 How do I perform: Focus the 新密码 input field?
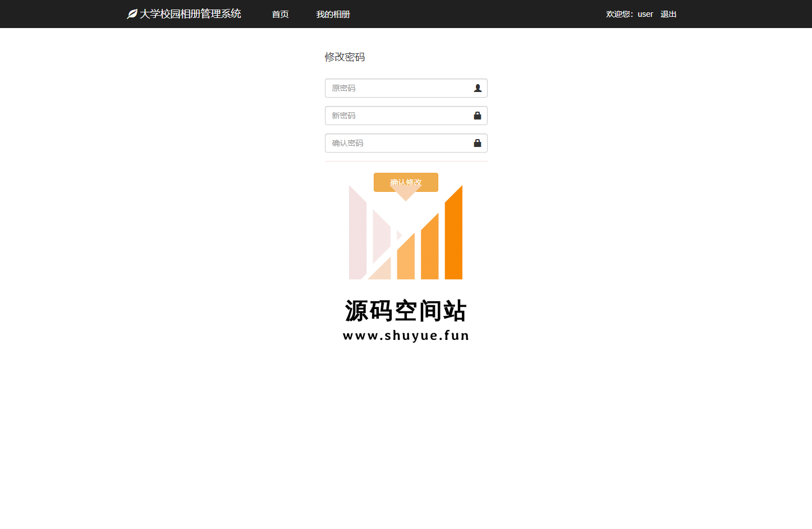point(406,116)
